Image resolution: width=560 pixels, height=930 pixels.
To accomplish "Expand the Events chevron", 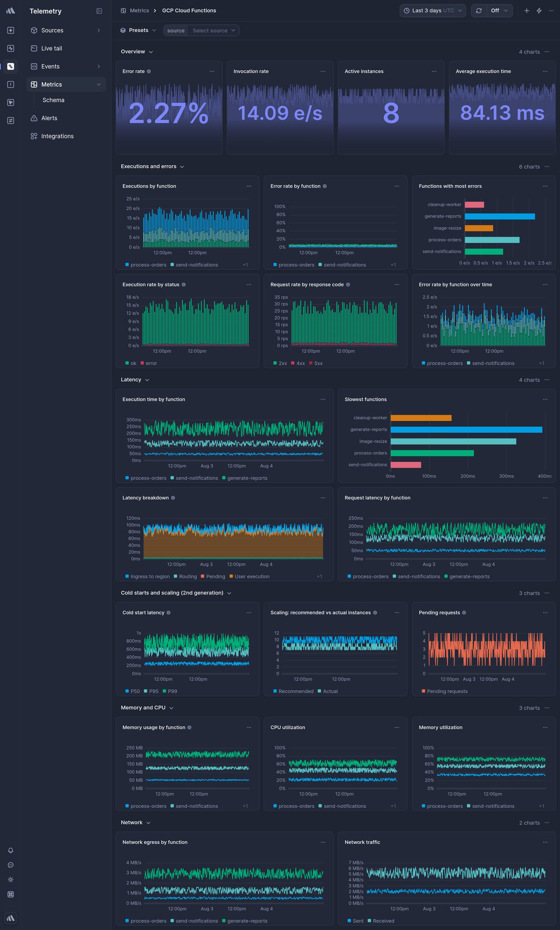I will click(x=99, y=66).
